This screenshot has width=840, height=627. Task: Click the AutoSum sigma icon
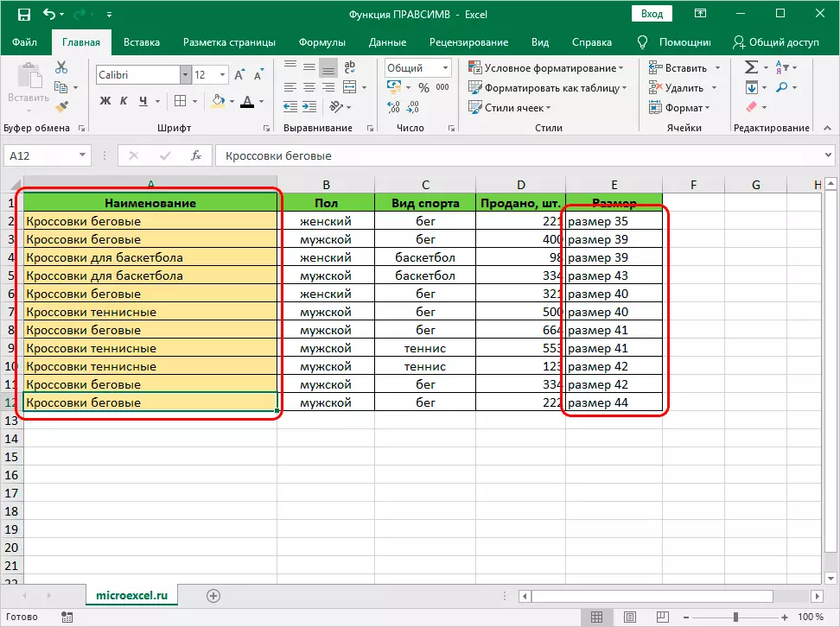[x=752, y=67]
